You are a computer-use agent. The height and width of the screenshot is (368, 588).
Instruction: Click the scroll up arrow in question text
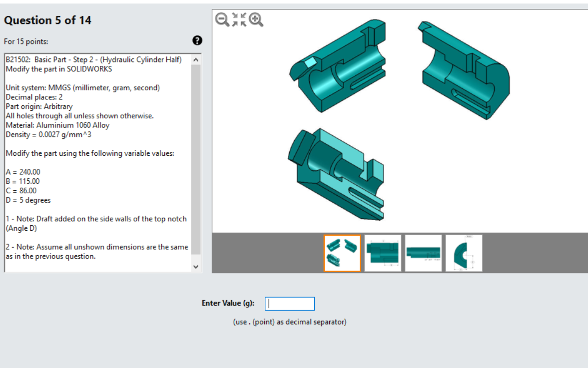(x=196, y=59)
